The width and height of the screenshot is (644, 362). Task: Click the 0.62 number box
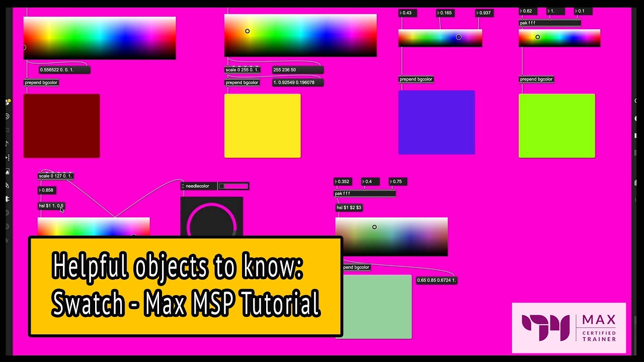[528, 11]
